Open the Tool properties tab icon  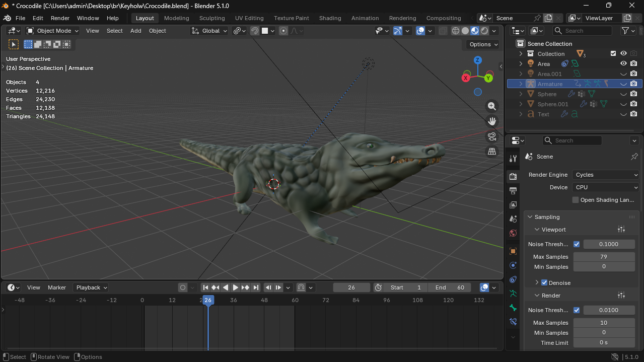pos(513,159)
